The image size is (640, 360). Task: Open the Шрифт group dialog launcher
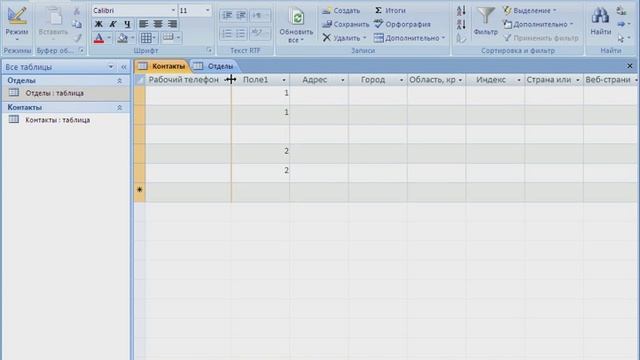coord(209,51)
